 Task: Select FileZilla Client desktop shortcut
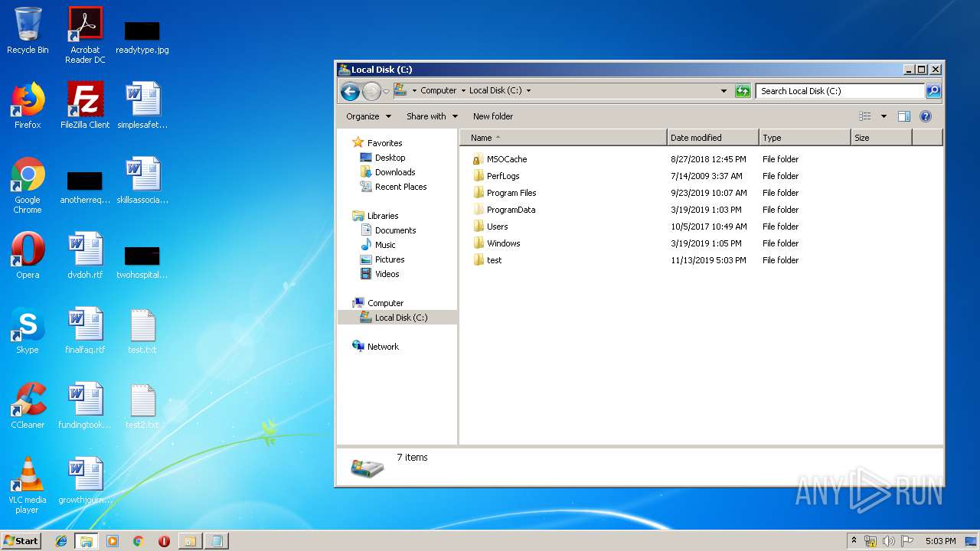pyautogui.click(x=85, y=106)
